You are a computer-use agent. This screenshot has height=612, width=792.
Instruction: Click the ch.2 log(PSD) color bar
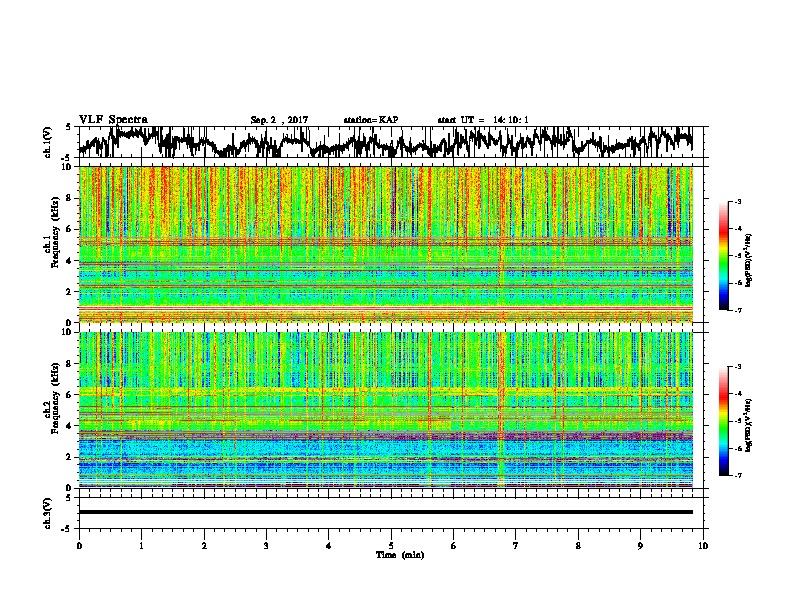click(723, 421)
